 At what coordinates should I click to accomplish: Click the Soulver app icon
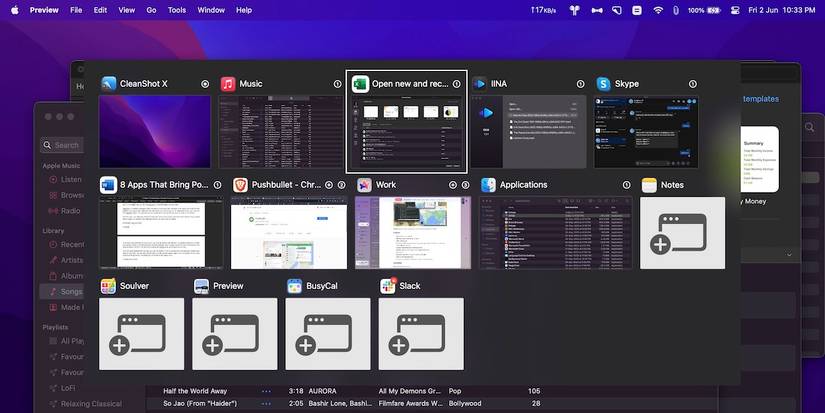tap(108, 286)
